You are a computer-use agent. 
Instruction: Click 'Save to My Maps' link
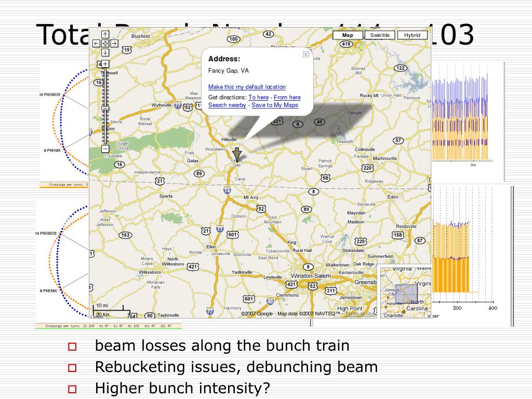pos(275,105)
